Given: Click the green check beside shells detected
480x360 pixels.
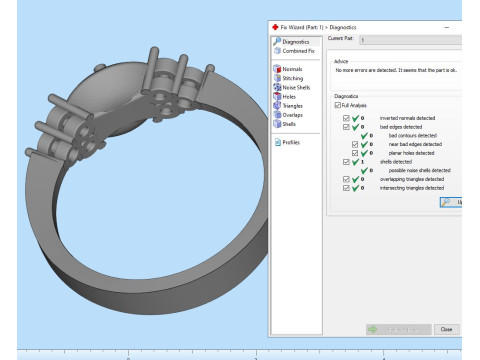Looking at the screenshot, I should coord(355,162).
